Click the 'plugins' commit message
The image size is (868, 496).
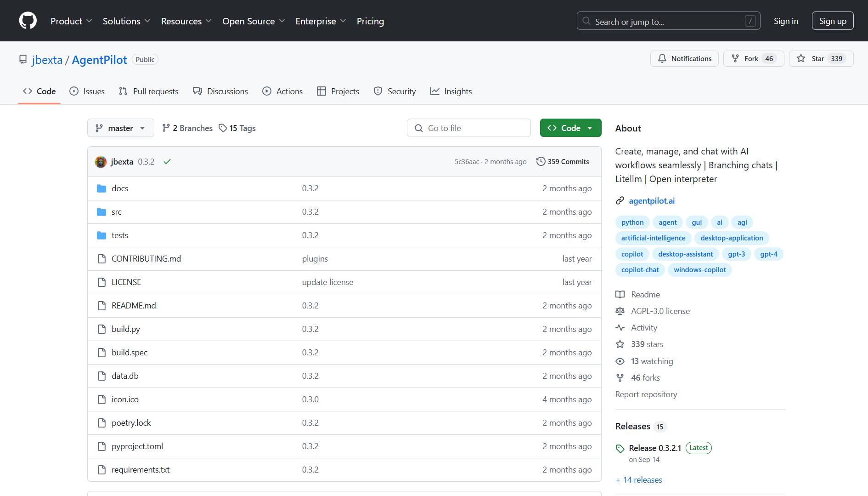point(315,259)
